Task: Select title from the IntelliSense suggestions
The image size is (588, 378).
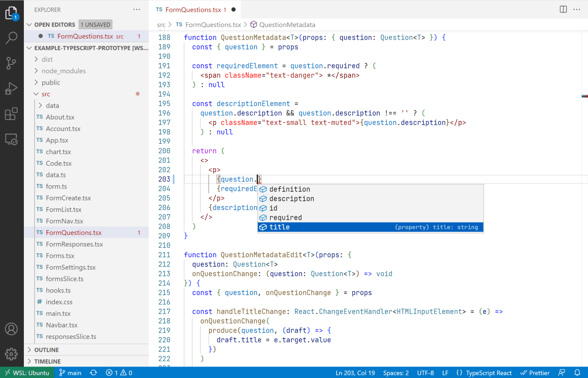Action: [x=279, y=227]
